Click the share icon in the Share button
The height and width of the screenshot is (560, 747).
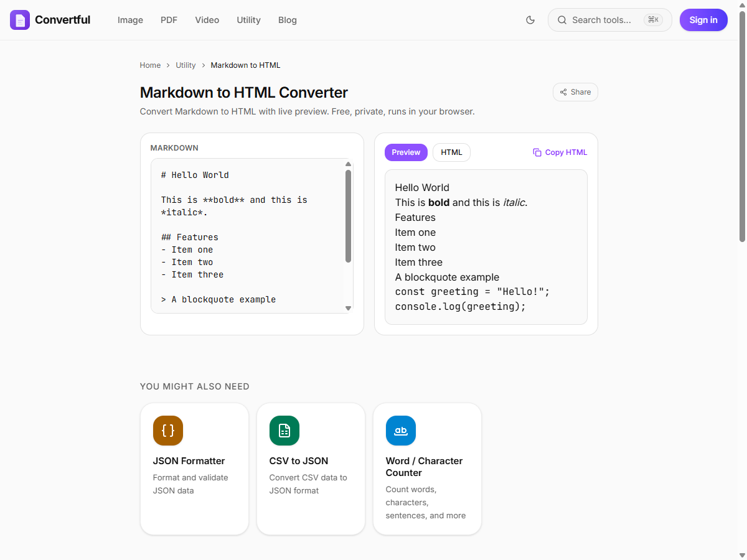point(563,92)
